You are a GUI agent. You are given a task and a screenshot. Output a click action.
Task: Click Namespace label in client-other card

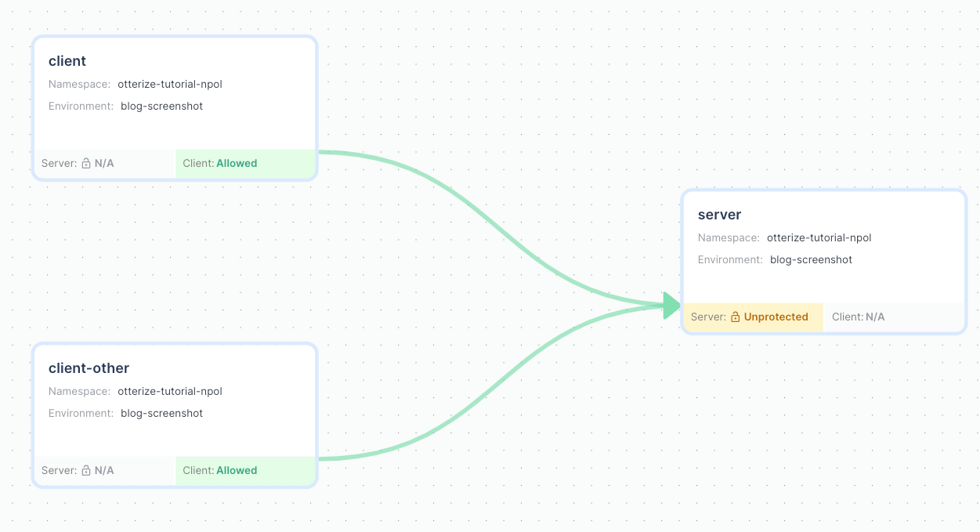click(79, 391)
